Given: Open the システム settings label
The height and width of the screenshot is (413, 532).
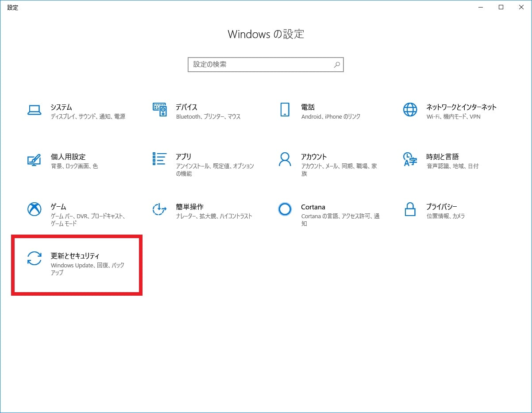Looking at the screenshot, I should tap(61, 107).
